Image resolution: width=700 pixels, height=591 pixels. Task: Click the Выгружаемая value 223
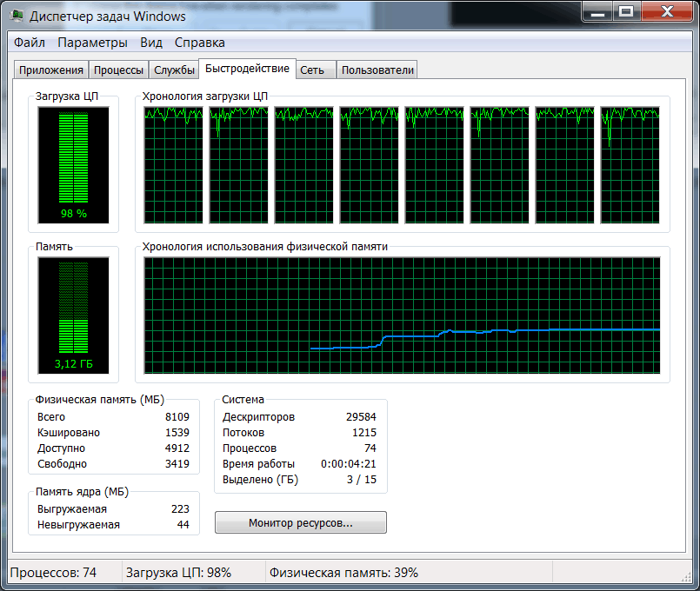(180, 509)
